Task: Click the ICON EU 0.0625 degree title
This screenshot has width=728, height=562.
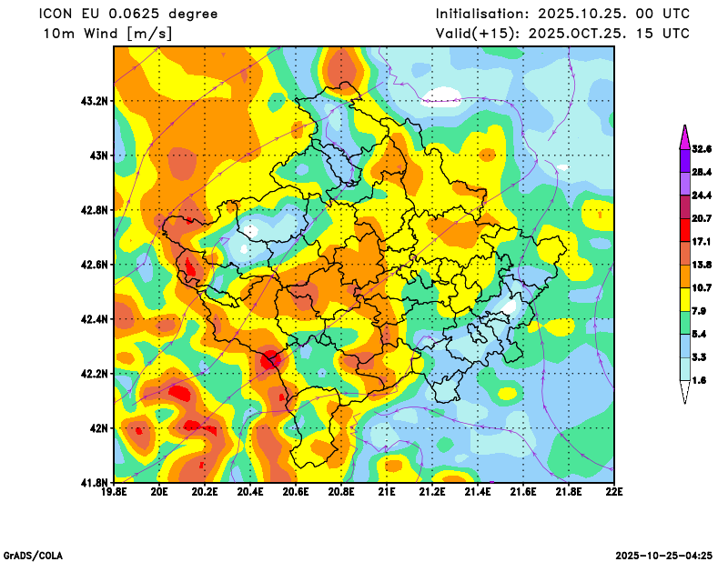Action: click(129, 14)
